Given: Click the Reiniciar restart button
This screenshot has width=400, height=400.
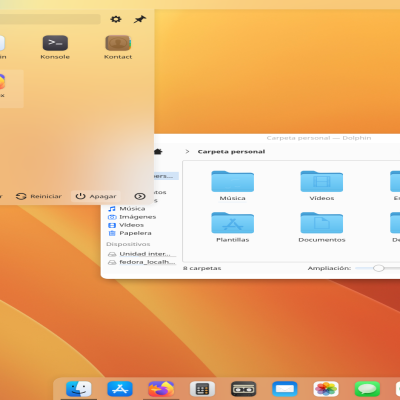Looking at the screenshot, I should [x=39, y=196].
